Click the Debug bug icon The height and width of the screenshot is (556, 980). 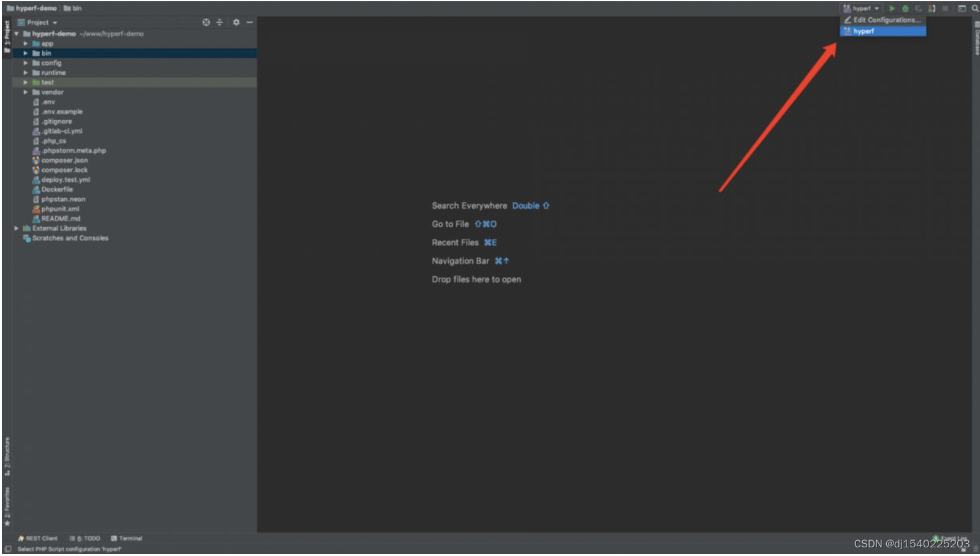905,9
